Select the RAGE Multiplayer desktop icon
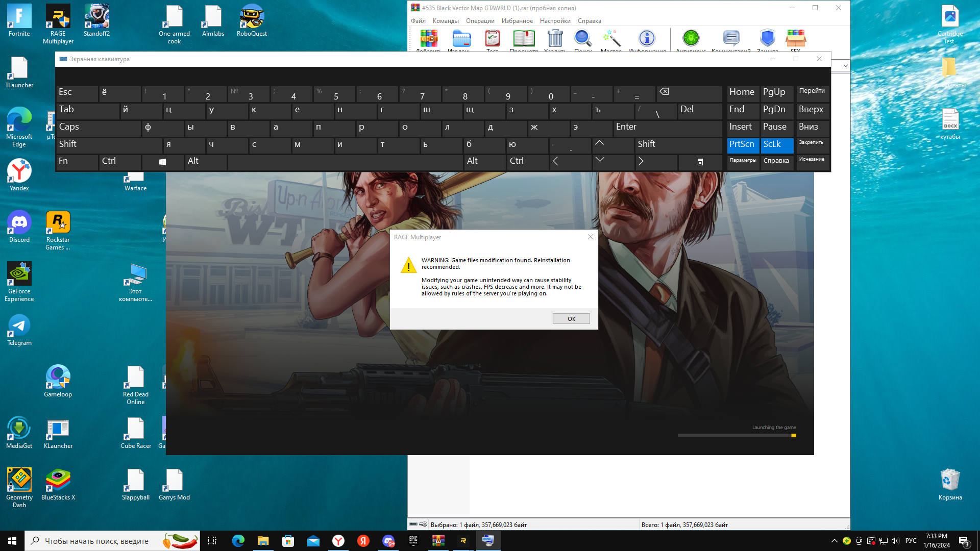Viewport: 980px width, 551px height. pos(58,24)
